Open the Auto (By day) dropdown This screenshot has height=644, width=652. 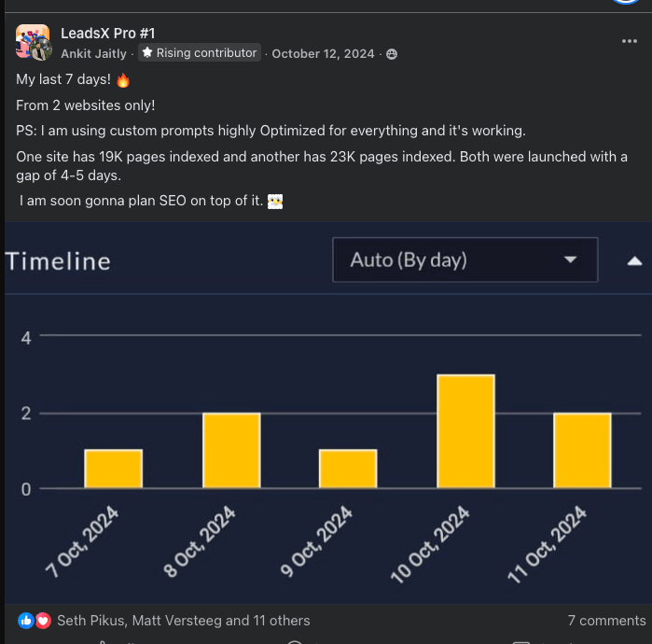(465, 259)
